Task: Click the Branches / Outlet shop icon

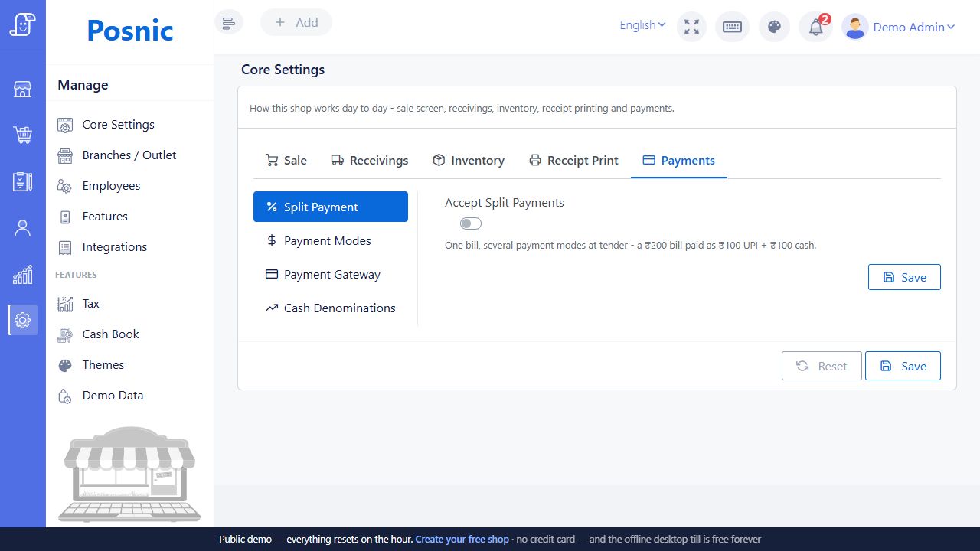Action: pyautogui.click(x=65, y=155)
